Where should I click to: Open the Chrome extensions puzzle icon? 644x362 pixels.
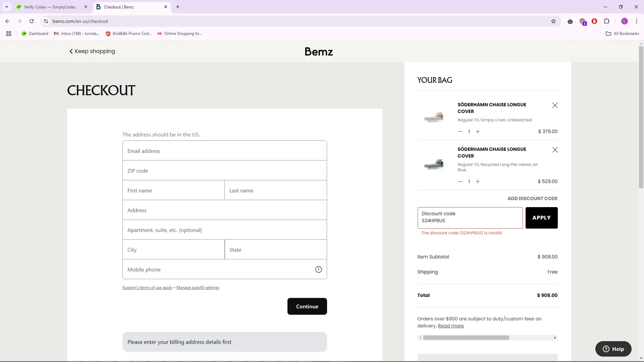(607, 21)
